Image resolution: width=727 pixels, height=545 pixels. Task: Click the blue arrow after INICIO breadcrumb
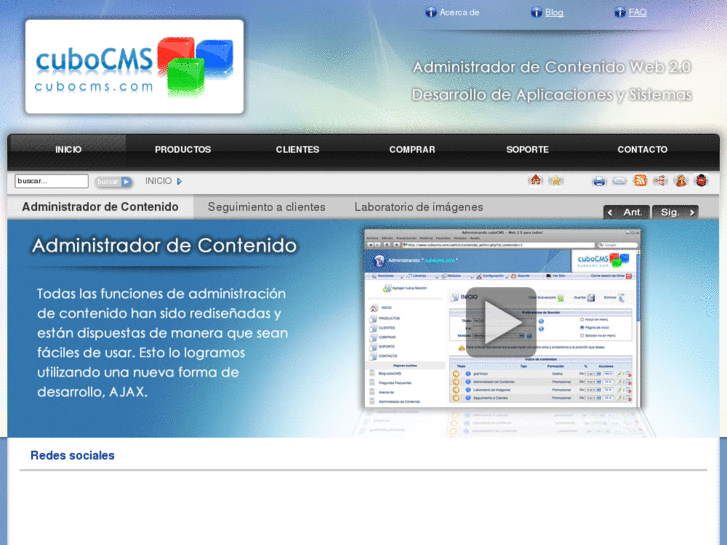click(179, 181)
